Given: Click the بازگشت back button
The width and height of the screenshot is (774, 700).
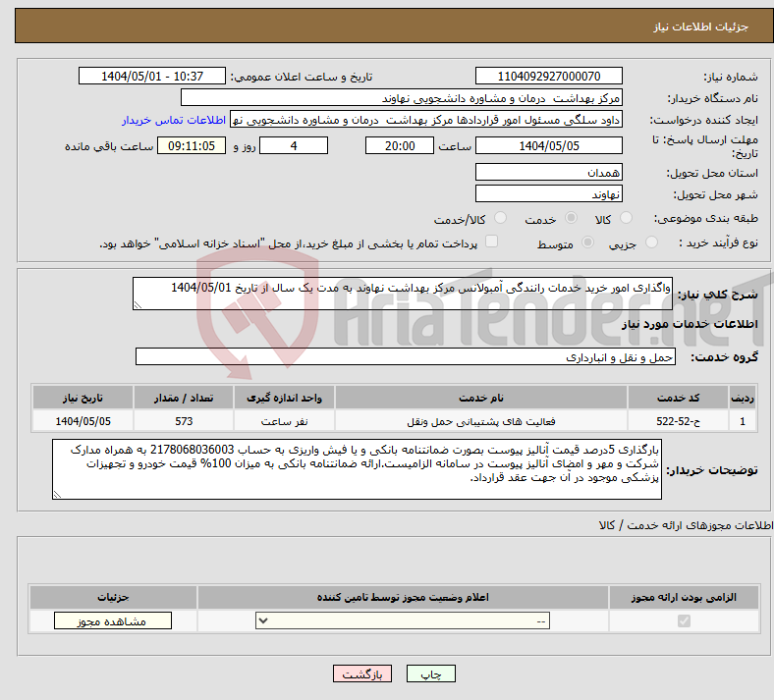Looking at the screenshot, I should tap(362, 673).
